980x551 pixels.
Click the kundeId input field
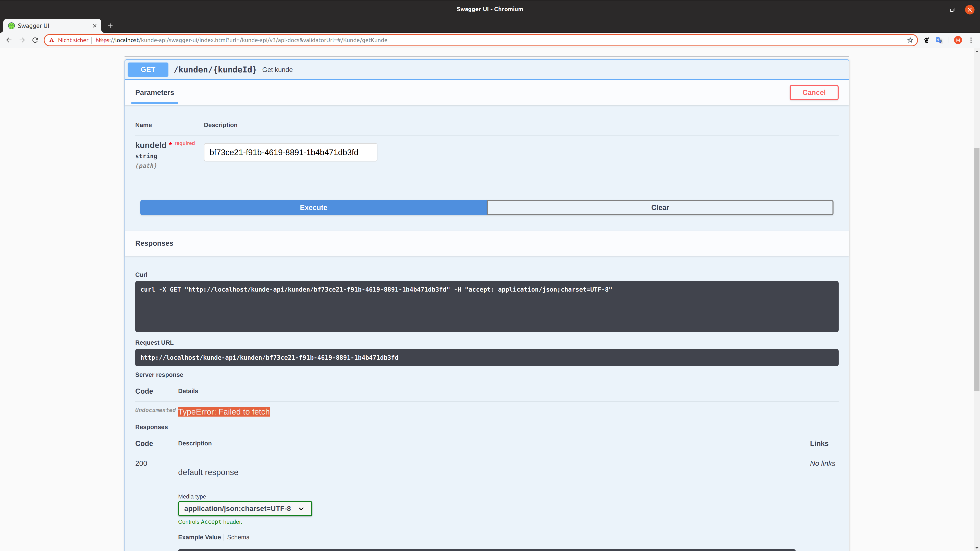pos(290,152)
